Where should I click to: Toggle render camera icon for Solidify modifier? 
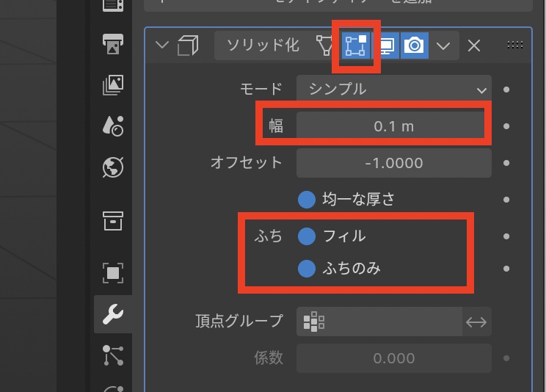(415, 46)
